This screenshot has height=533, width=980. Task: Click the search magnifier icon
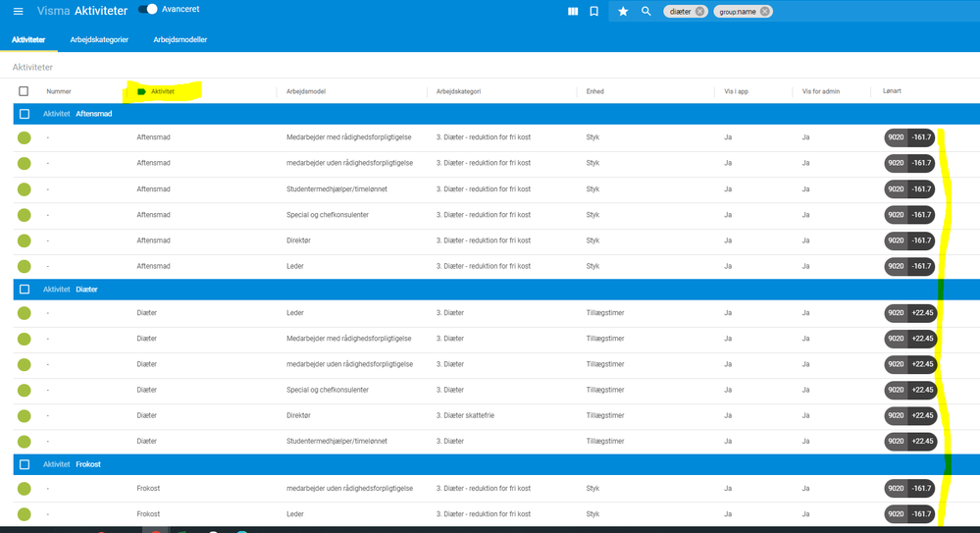(645, 11)
